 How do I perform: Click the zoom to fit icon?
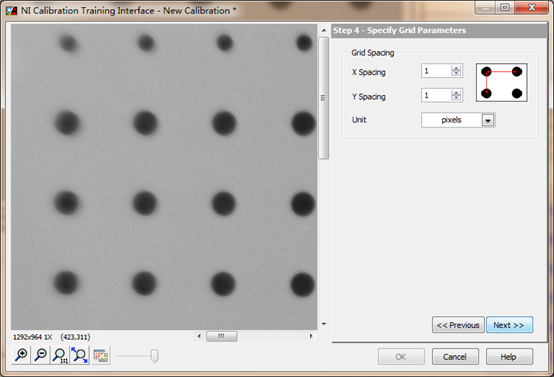tap(79, 355)
